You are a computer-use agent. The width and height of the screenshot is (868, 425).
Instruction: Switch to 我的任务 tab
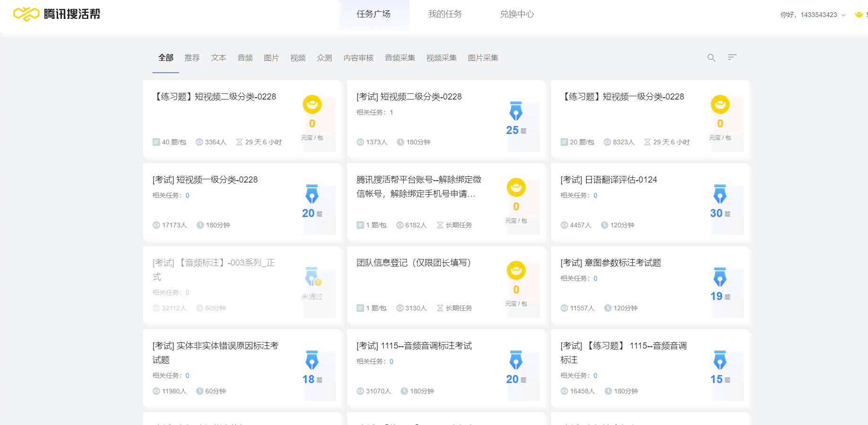[445, 14]
